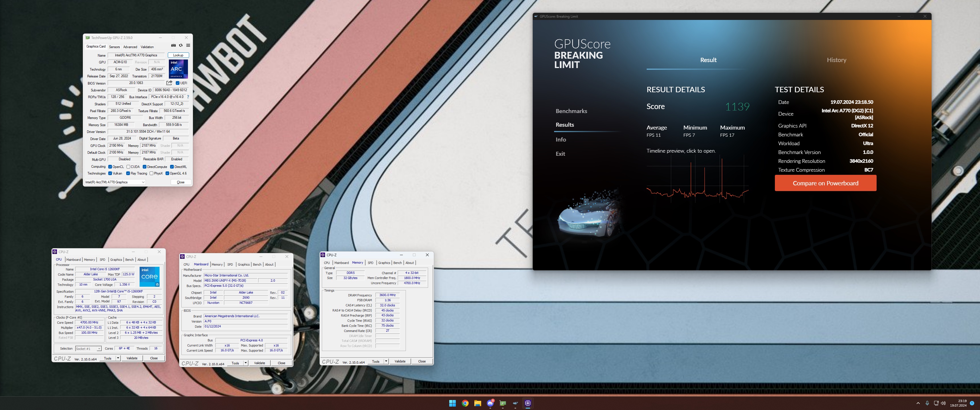The image size is (980, 410).
Task: Click the GPUScore car taskbar icon
Action: coord(515,403)
